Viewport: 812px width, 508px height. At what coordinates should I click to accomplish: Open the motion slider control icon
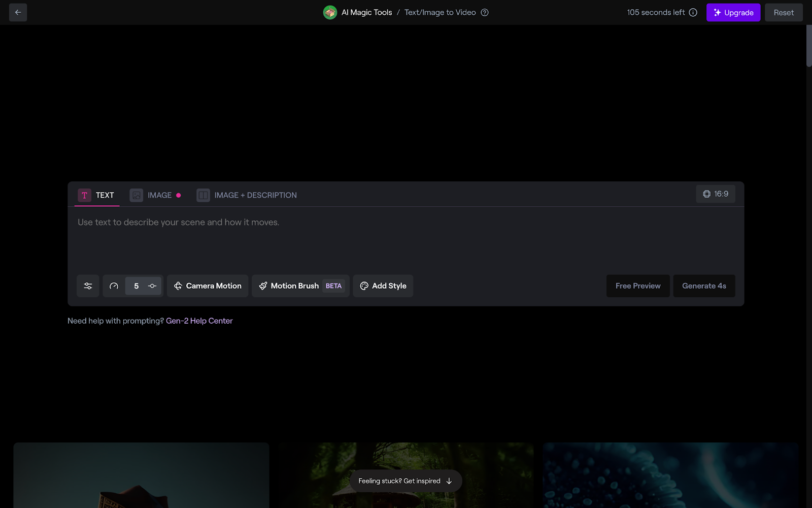(152, 286)
